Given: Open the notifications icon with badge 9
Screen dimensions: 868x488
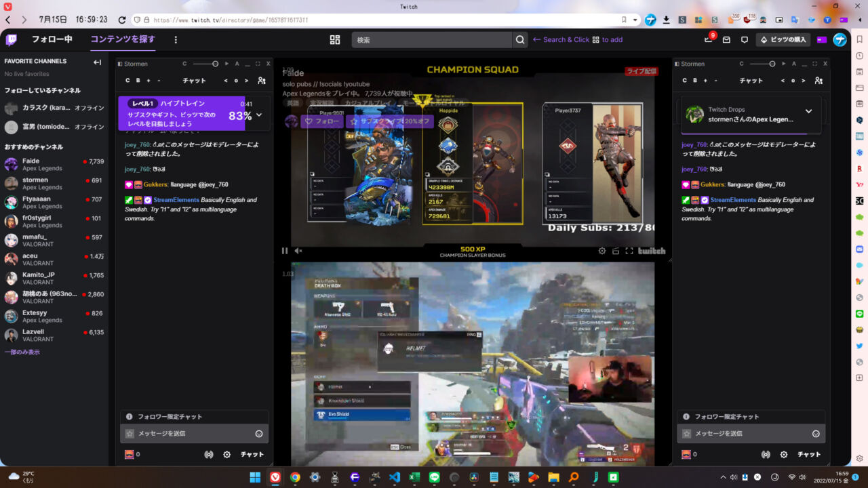Looking at the screenshot, I should click(x=709, y=39).
